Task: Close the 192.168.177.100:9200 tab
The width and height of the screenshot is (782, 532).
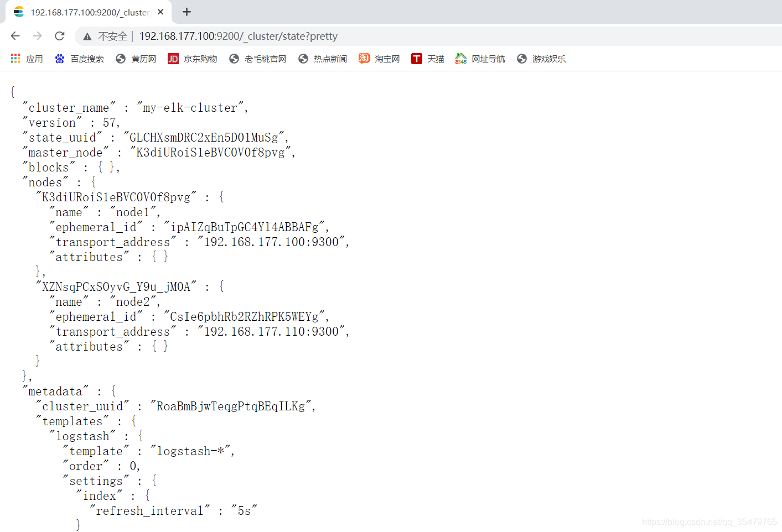Action: click(x=160, y=12)
